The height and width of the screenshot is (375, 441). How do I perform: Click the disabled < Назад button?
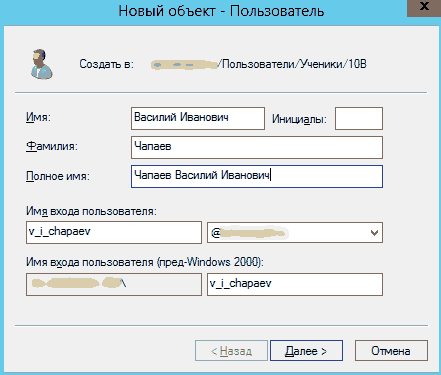click(231, 351)
